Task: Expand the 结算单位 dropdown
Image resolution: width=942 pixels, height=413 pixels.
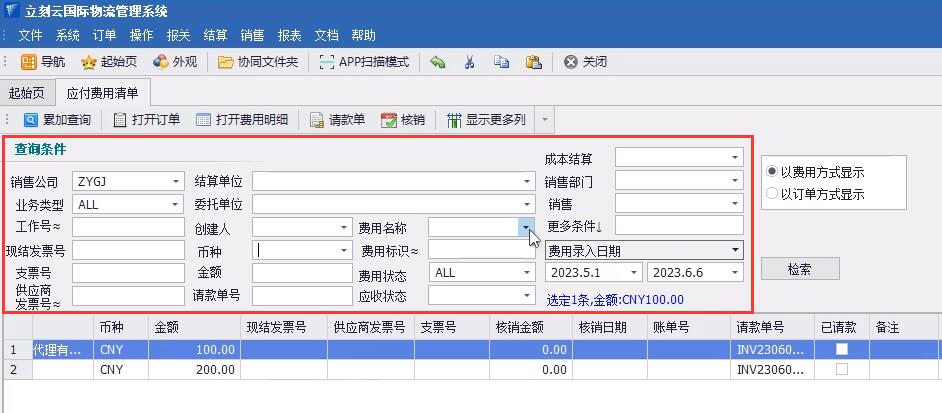Action: click(527, 180)
